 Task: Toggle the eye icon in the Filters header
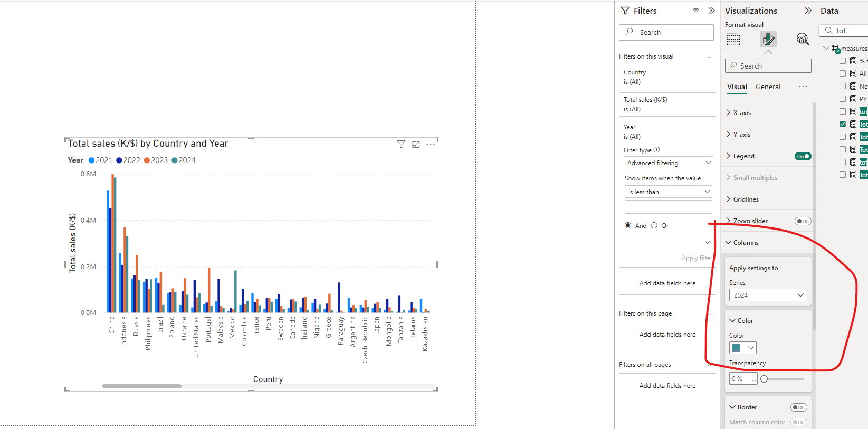click(696, 11)
